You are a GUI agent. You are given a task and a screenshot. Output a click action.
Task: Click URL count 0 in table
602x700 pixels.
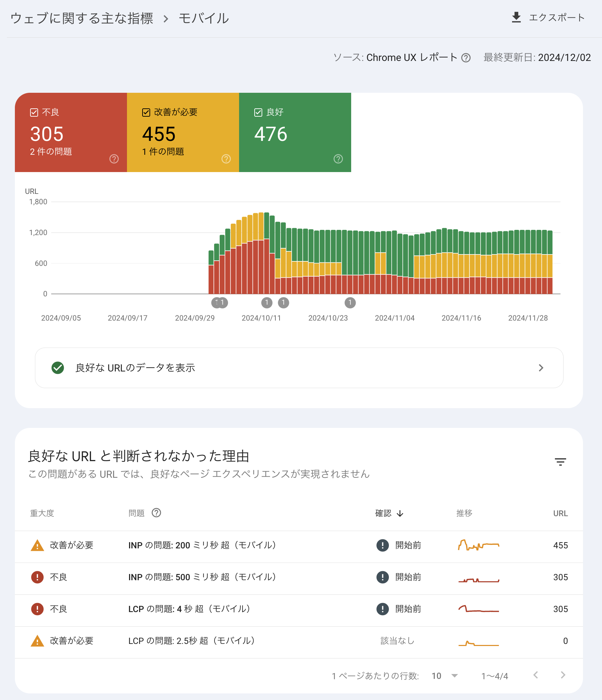565,641
